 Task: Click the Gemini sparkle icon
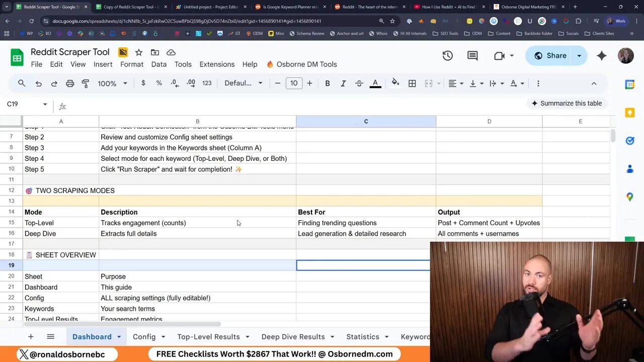click(602, 55)
